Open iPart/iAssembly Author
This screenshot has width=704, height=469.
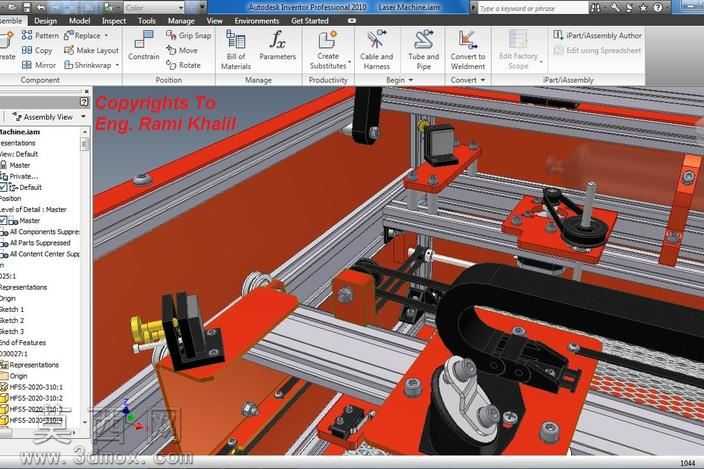[598, 35]
